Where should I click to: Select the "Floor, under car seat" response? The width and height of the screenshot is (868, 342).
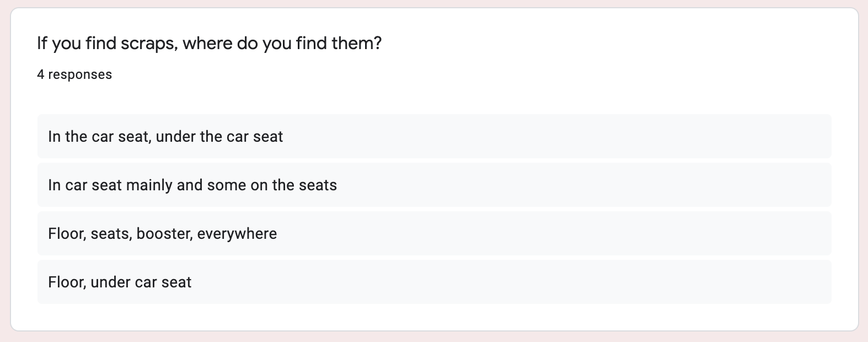tap(434, 282)
